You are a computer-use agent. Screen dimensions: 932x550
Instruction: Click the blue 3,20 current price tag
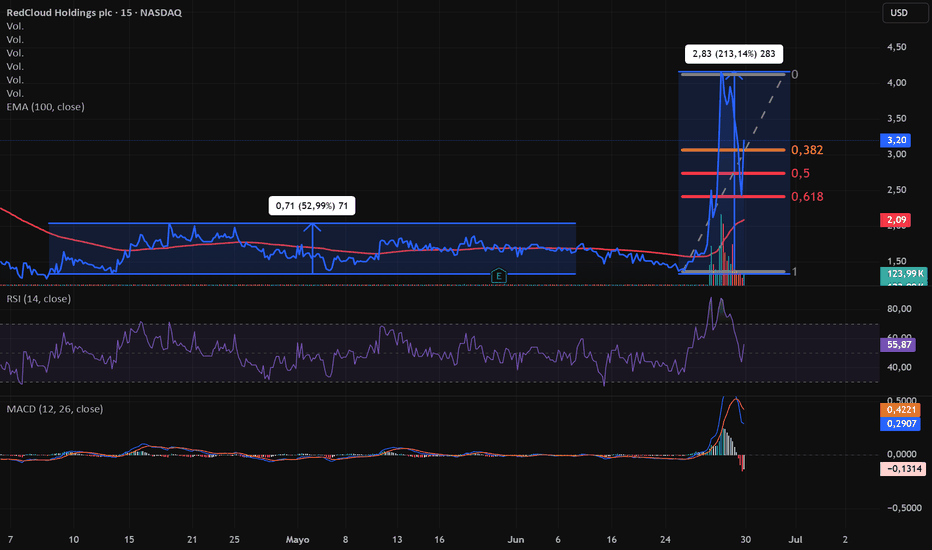click(x=896, y=140)
